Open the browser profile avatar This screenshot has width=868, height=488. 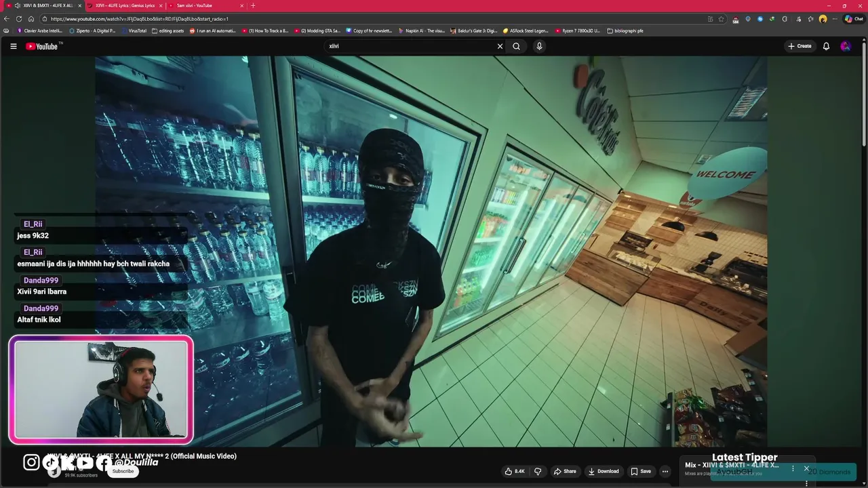823,19
